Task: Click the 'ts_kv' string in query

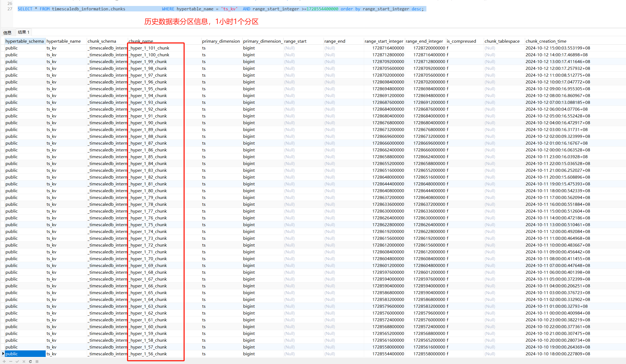Action: tap(229, 9)
